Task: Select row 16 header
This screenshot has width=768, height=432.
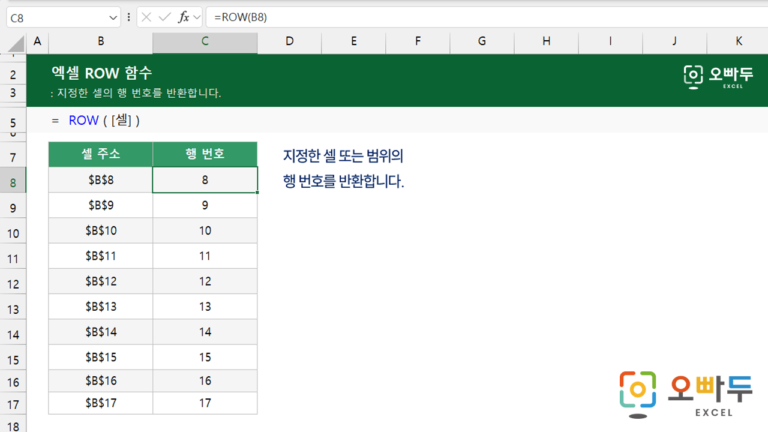Action: [13, 382]
